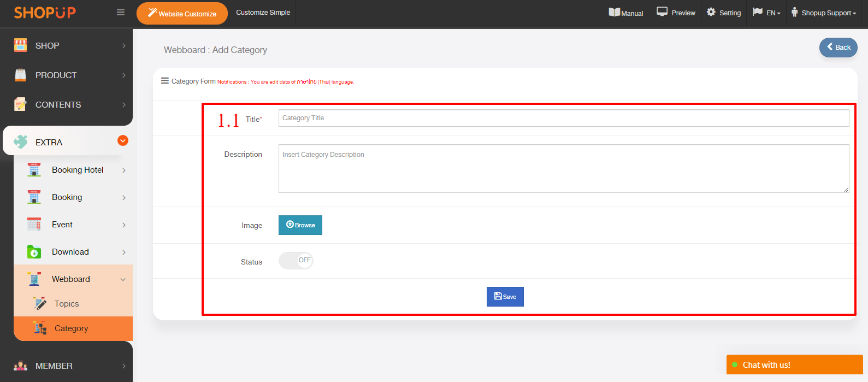
Task: Click the Category Description text area
Action: (564, 168)
